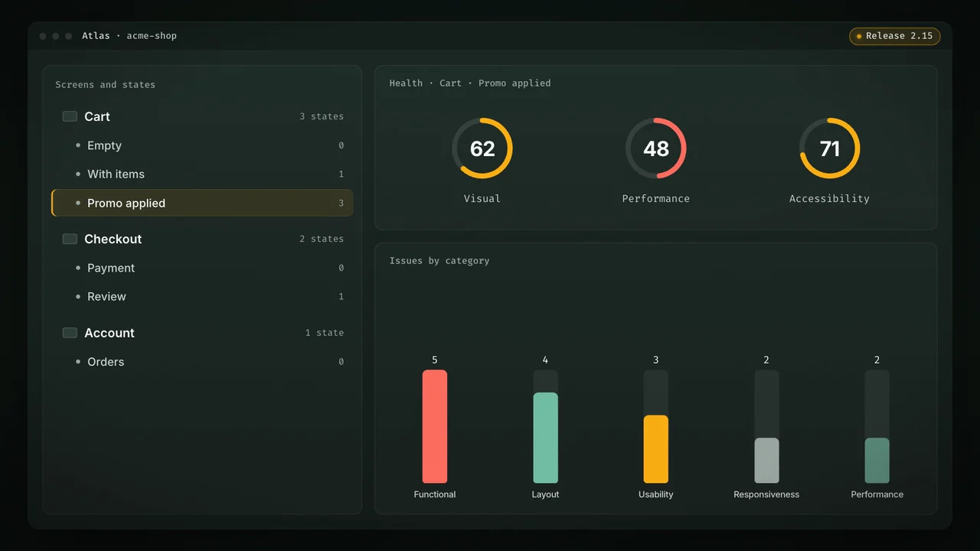Click the Usability axis label
Image resolution: width=980 pixels, height=551 pixels.
coord(656,494)
